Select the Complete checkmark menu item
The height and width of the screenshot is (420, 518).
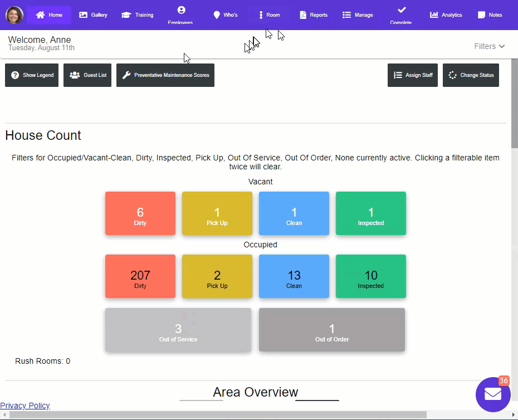tap(401, 10)
